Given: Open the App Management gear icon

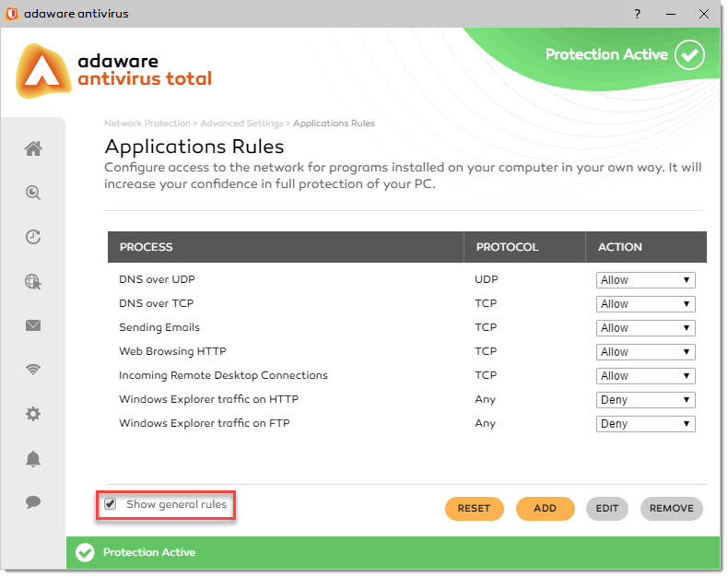Looking at the screenshot, I should click(x=33, y=414).
